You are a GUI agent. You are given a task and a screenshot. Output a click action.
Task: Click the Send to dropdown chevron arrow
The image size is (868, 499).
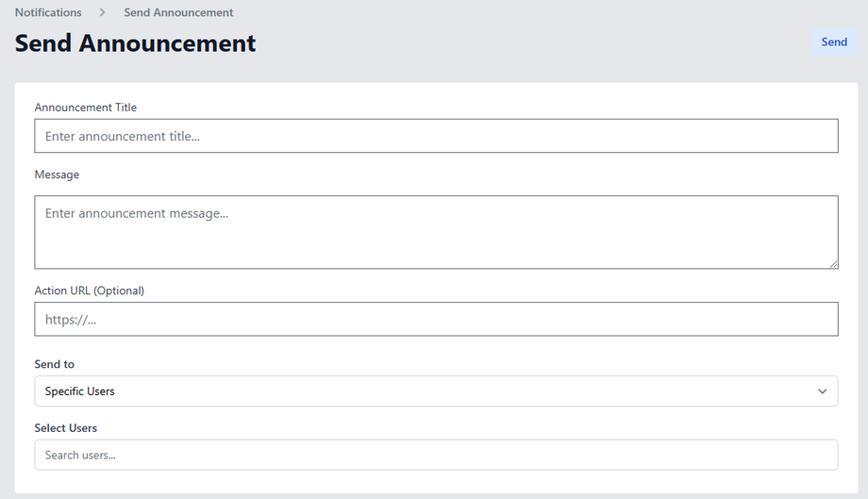coord(822,391)
